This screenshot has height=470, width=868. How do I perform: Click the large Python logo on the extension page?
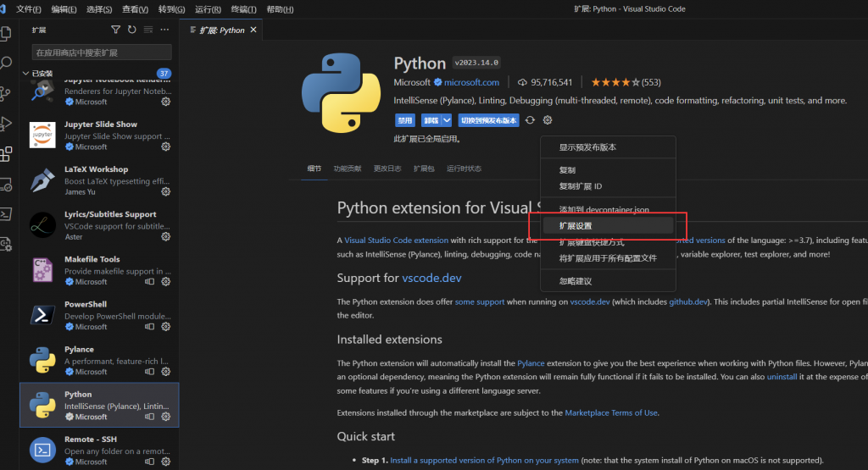click(341, 93)
